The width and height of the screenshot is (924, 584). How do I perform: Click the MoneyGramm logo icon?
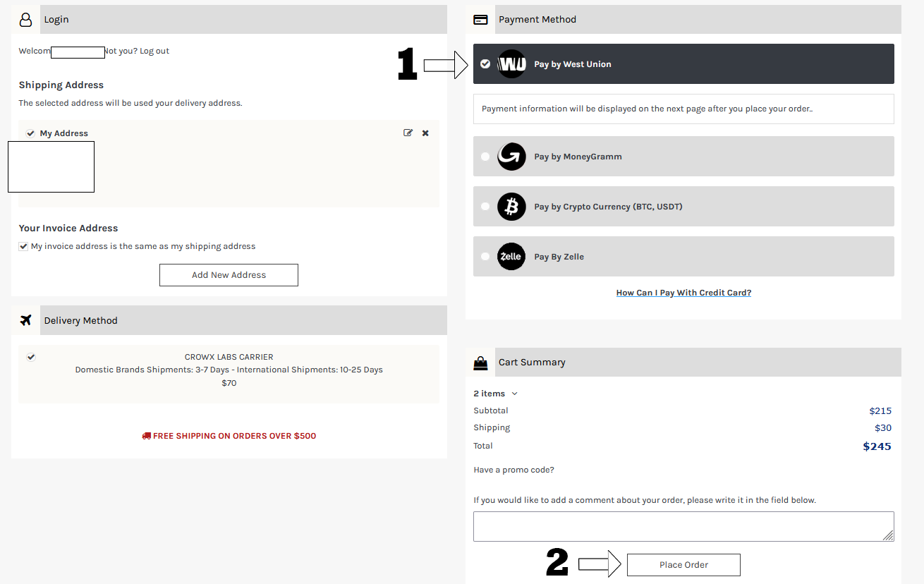[511, 157]
